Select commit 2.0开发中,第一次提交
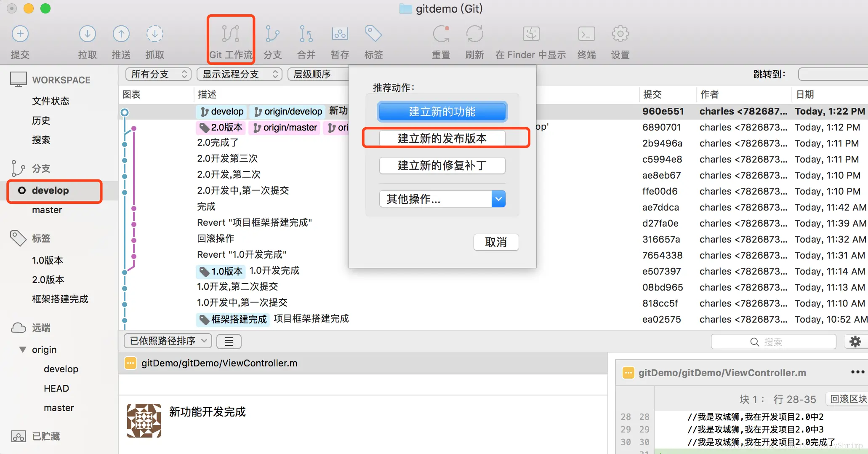 [243, 190]
